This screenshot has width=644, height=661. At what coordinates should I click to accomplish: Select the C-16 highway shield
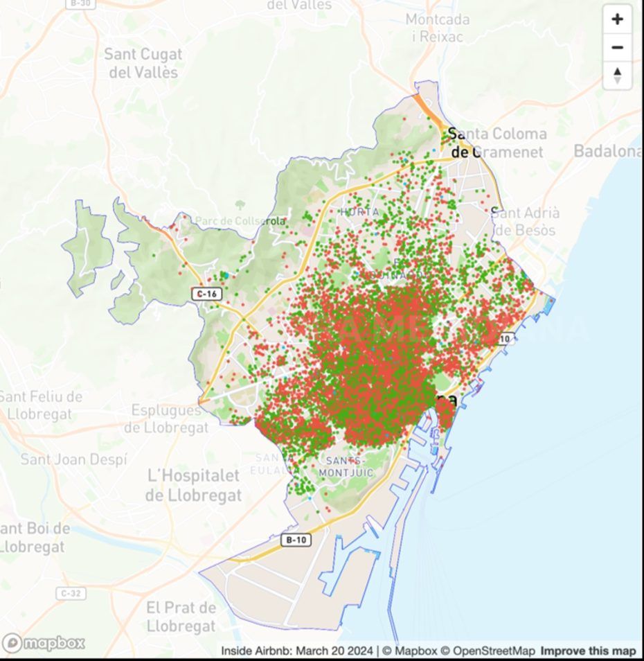pos(206,294)
